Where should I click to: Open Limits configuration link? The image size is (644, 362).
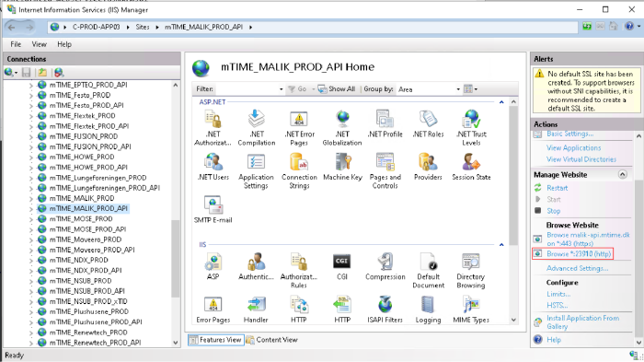point(558,294)
